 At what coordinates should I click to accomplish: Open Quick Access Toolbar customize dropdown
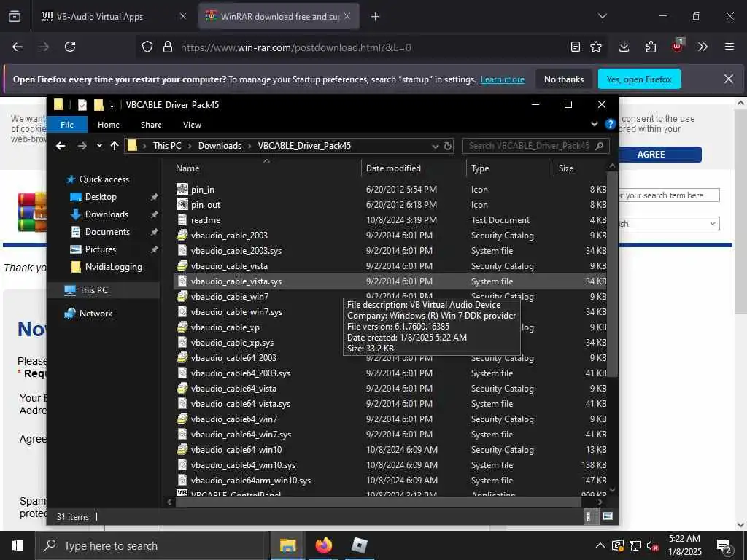tap(112, 105)
